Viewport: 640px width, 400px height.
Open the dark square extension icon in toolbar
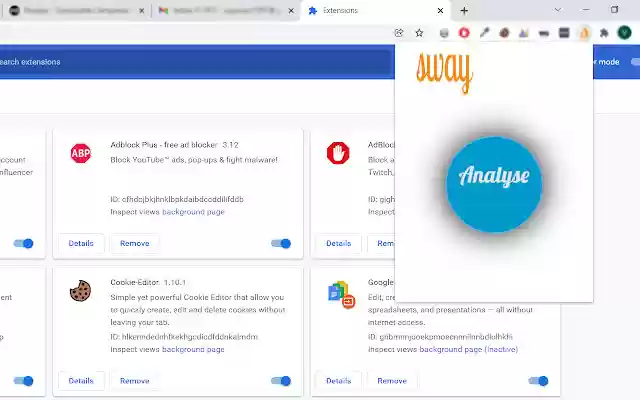click(564, 33)
